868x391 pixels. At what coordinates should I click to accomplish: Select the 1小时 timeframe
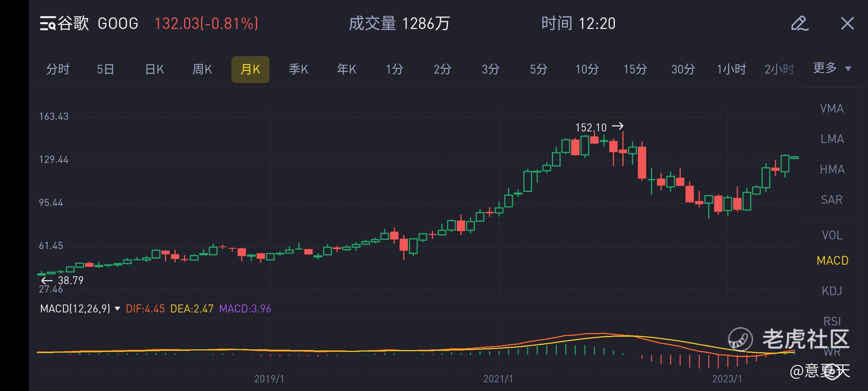point(731,69)
